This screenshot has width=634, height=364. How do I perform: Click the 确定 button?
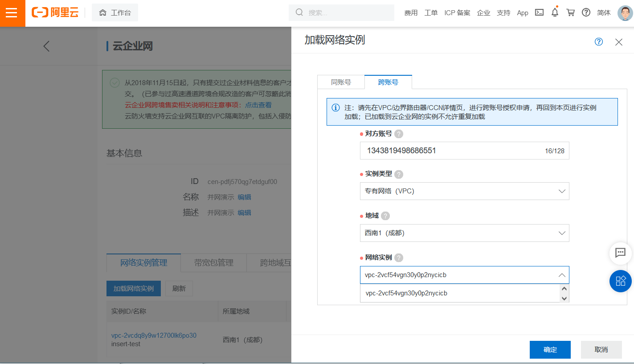(550, 350)
